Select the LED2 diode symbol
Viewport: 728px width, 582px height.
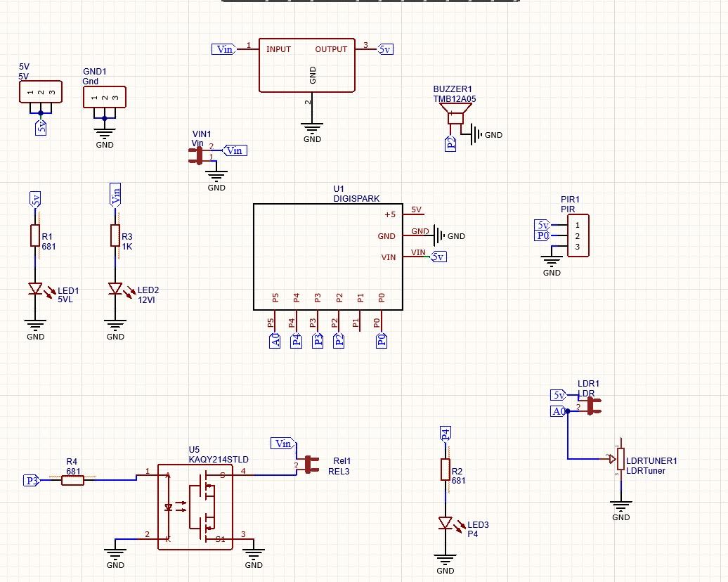[x=115, y=288]
